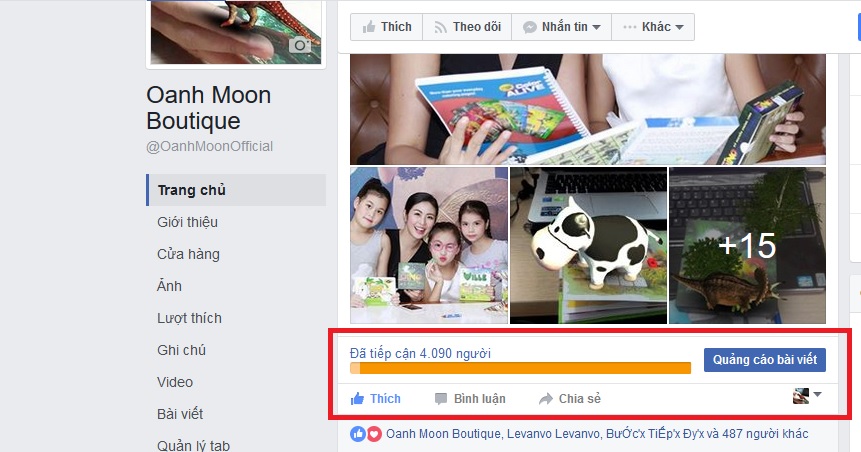861x452 pixels.
Task: Open the Video sidebar section
Action: 175,382
